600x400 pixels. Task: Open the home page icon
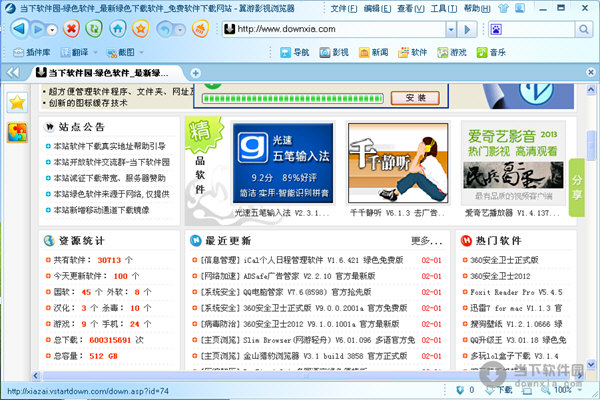click(x=117, y=29)
